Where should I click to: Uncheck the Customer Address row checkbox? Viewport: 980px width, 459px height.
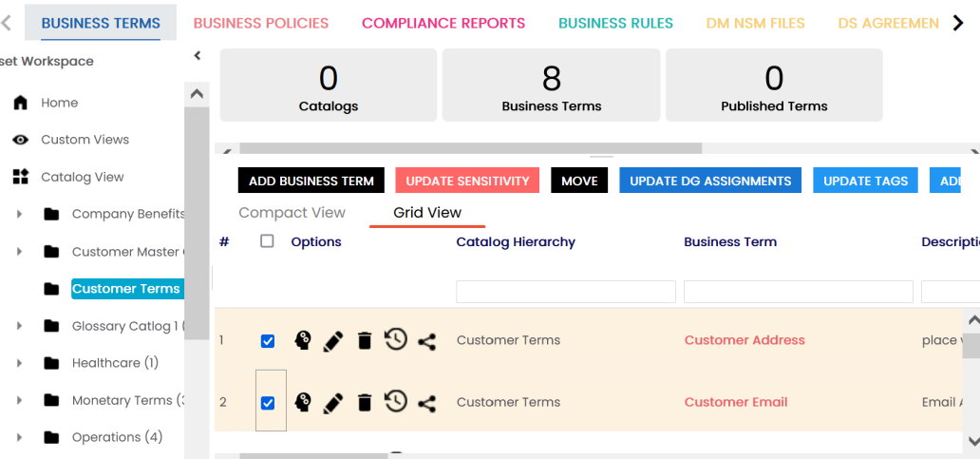point(268,341)
